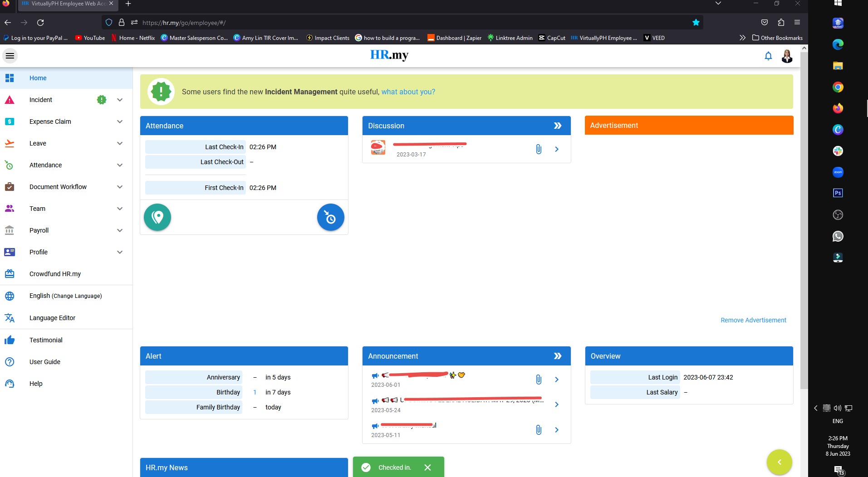This screenshot has height=477, width=868.
Task: Expand the Discussion panel double arrow
Action: pyautogui.click(x=558, y=126)
